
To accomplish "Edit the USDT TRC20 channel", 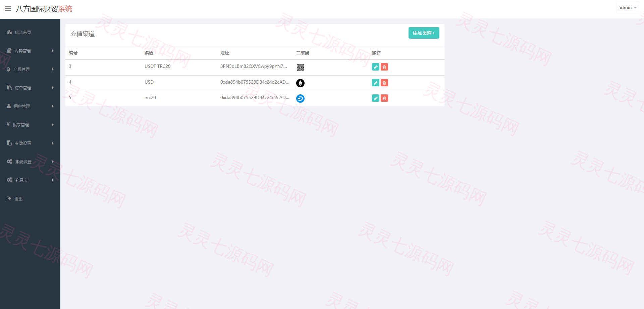I will [376, 67].
